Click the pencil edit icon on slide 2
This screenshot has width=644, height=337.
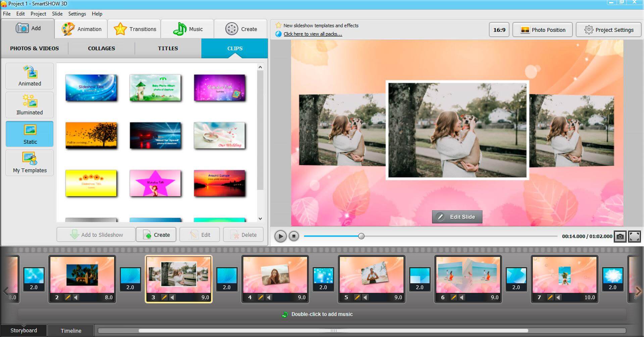pyautogui.click(x=68, y=297)
